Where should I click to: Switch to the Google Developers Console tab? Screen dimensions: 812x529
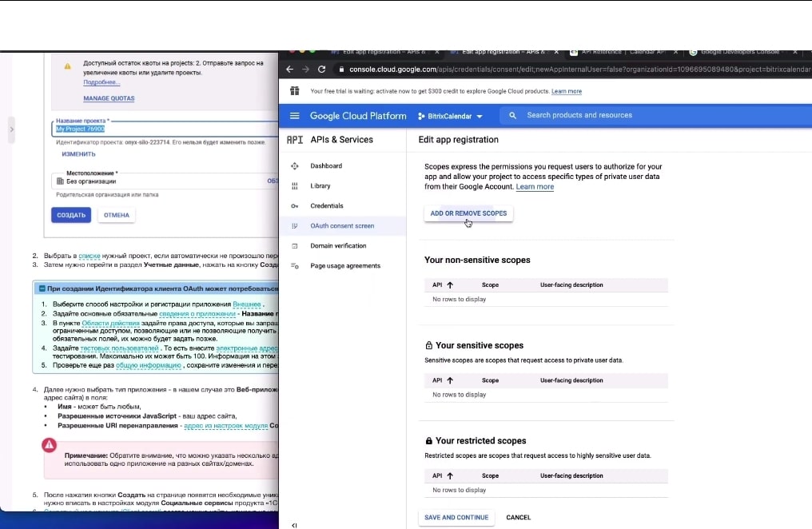click(739, 52)
